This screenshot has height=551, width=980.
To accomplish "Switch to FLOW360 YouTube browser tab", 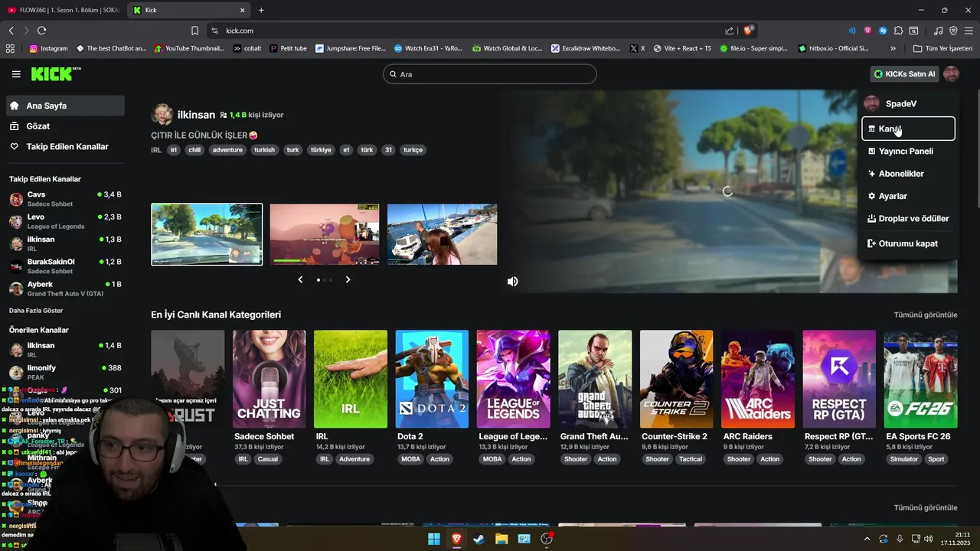I will pyautogui.click(x=63, y=10).
